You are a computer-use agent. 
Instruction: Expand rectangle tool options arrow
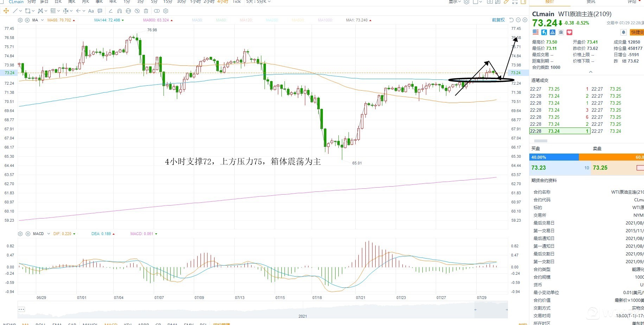(x=33, y=11)
